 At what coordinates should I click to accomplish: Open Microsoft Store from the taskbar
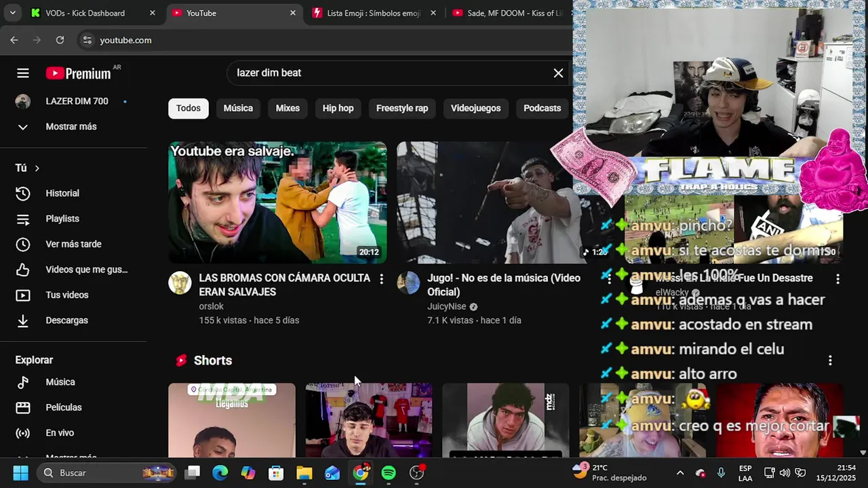276,473
